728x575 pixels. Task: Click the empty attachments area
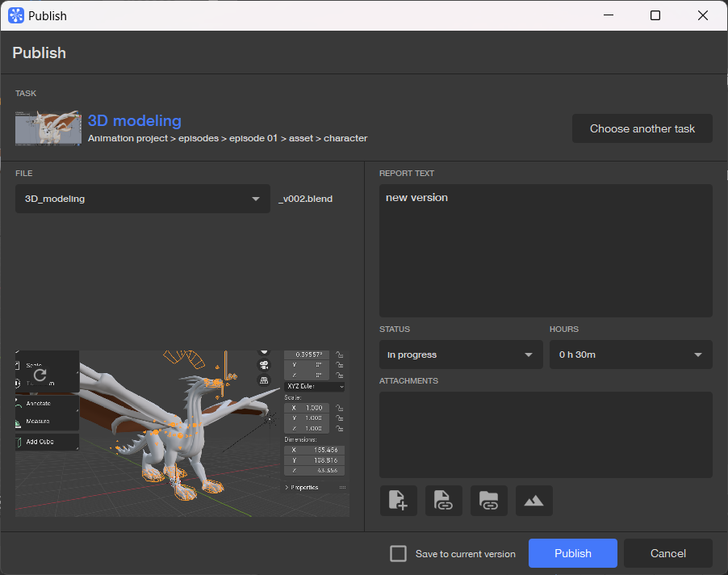546,434
